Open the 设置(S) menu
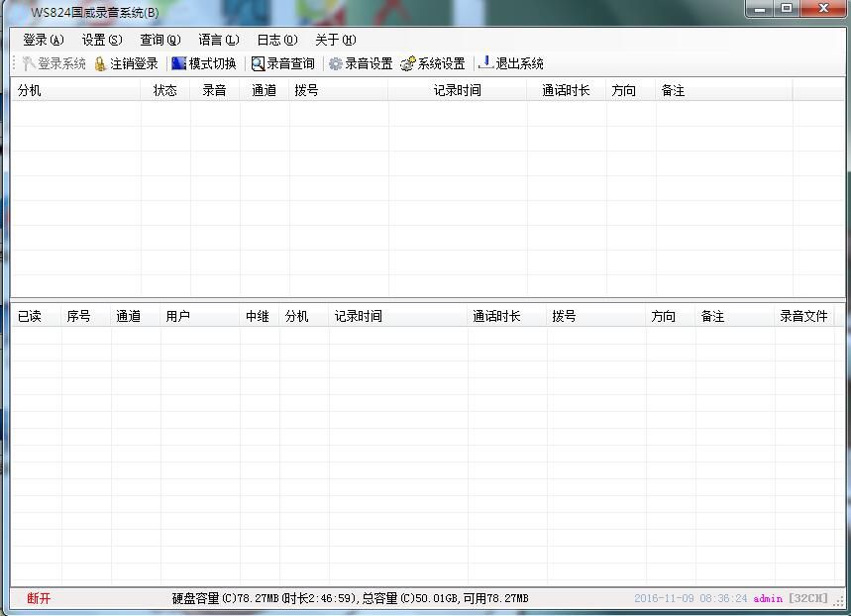 102,40
